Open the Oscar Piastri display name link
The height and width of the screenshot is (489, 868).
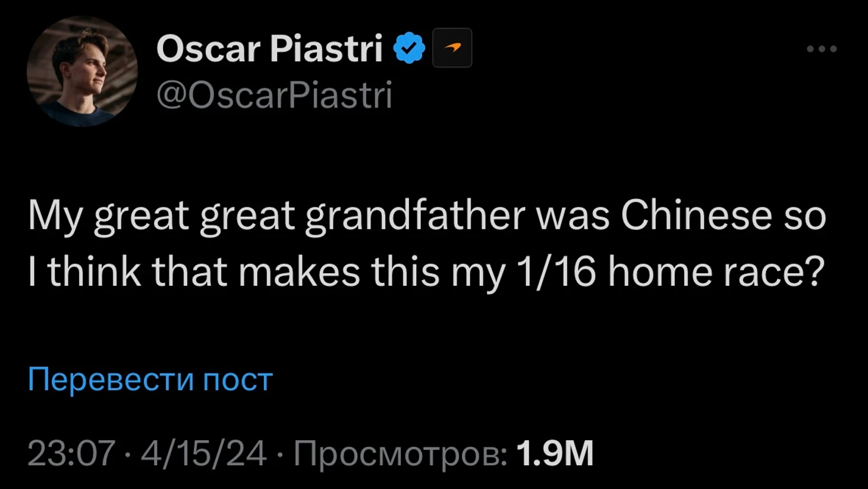click(269, 48)
